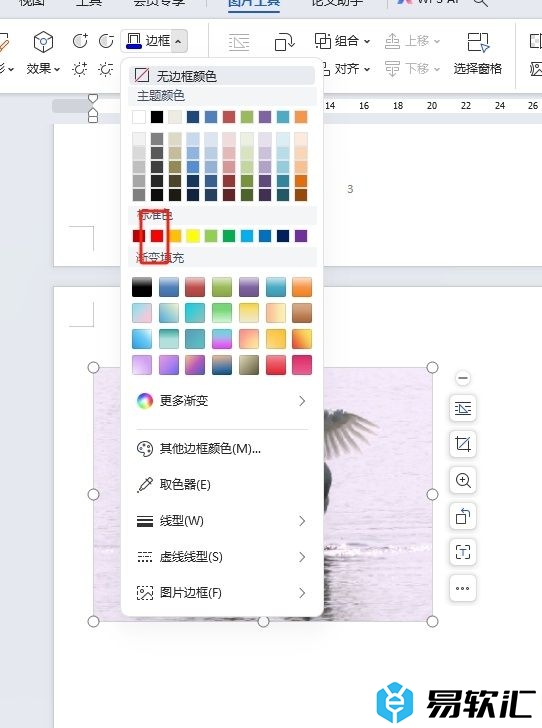Screen dimensions: 542x728
Task: Open 线型(W) line weight submenu
Action: click(x=222, y=521)
